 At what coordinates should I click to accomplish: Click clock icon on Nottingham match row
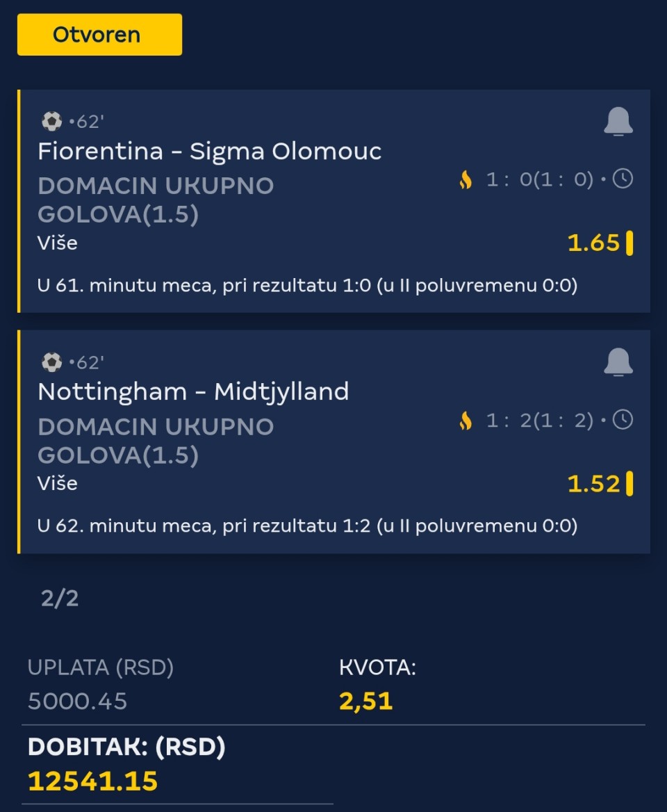coord(623,420)
